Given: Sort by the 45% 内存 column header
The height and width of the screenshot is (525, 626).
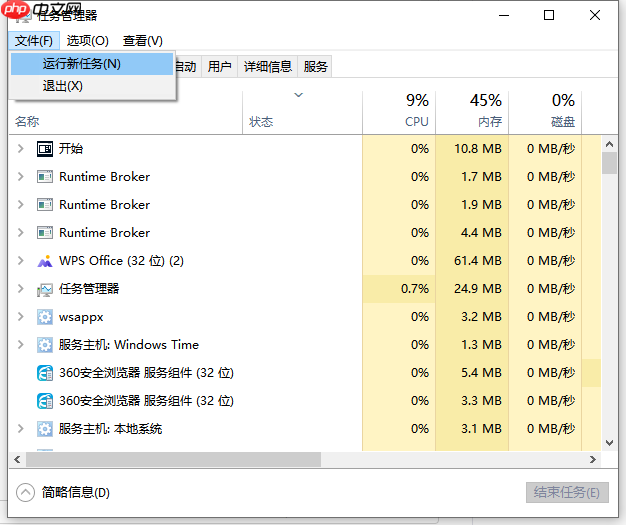Looking at the screenshot, I should (472, 113).
